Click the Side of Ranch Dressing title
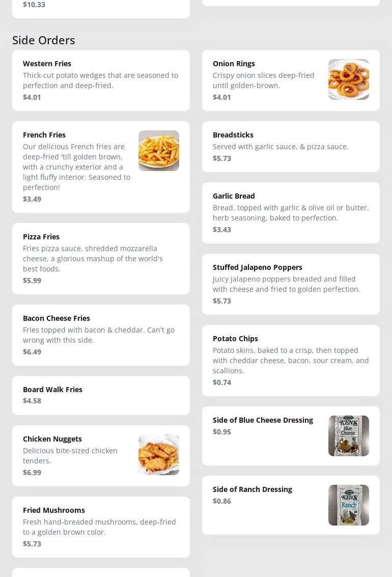 point(253,489)
